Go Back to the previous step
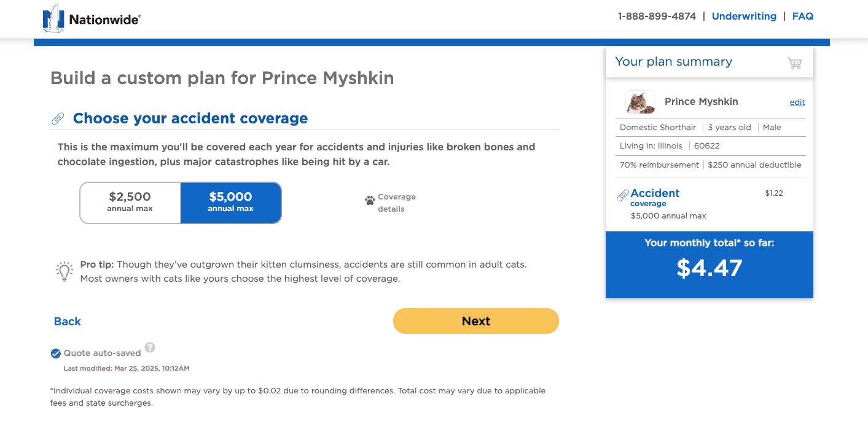This screenshot has height=429, width=868. click(x=68, y=322)
